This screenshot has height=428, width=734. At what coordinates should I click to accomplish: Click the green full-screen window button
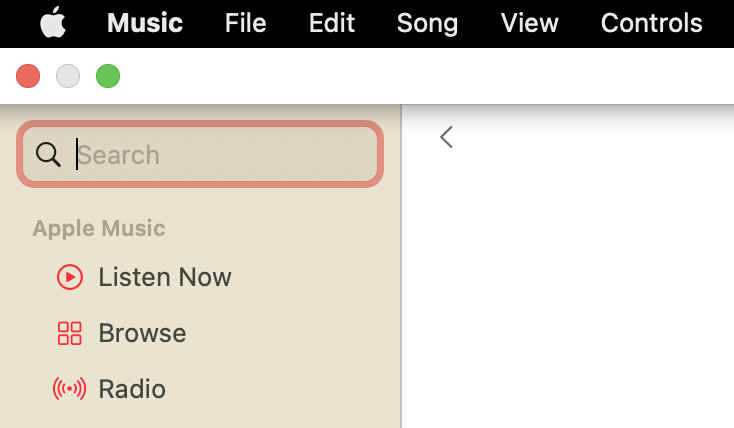(x=108, y=76)
